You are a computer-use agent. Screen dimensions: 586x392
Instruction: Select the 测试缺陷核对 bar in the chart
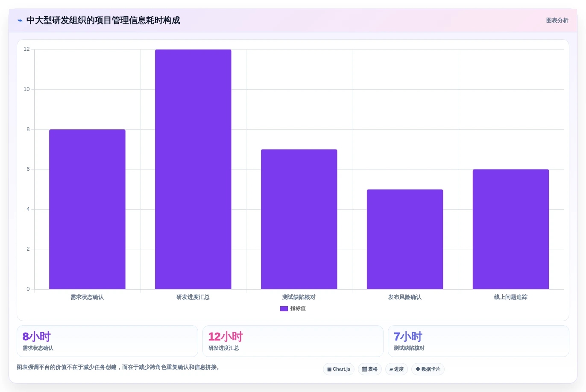pyautogui.click(x=299, y=219)
